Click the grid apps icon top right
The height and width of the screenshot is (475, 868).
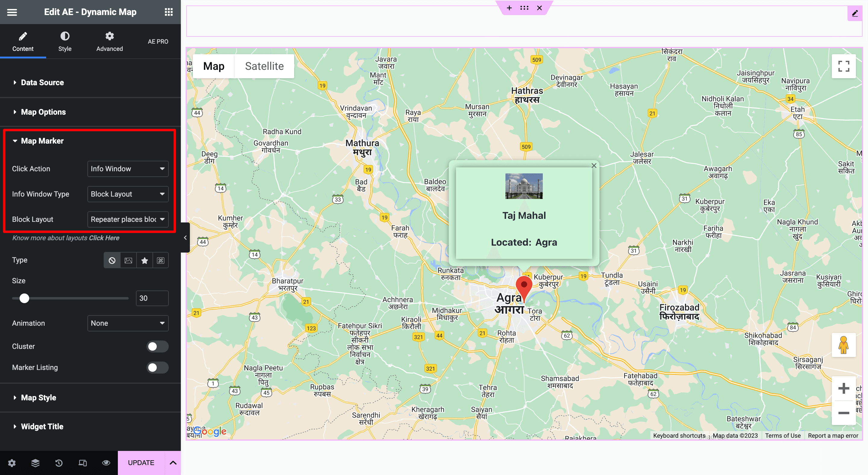tap(169, 12)
